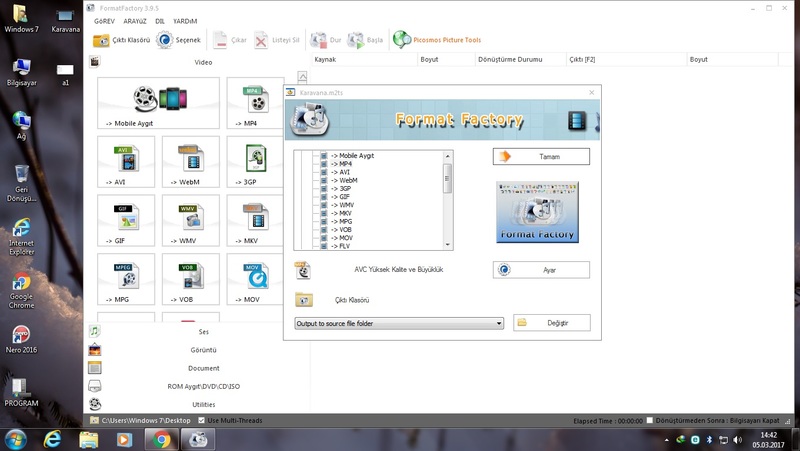The width and height of the screenshot is (800, 451).
Task: Open Seçenek options in toolbar
Action: coord(178,40)
